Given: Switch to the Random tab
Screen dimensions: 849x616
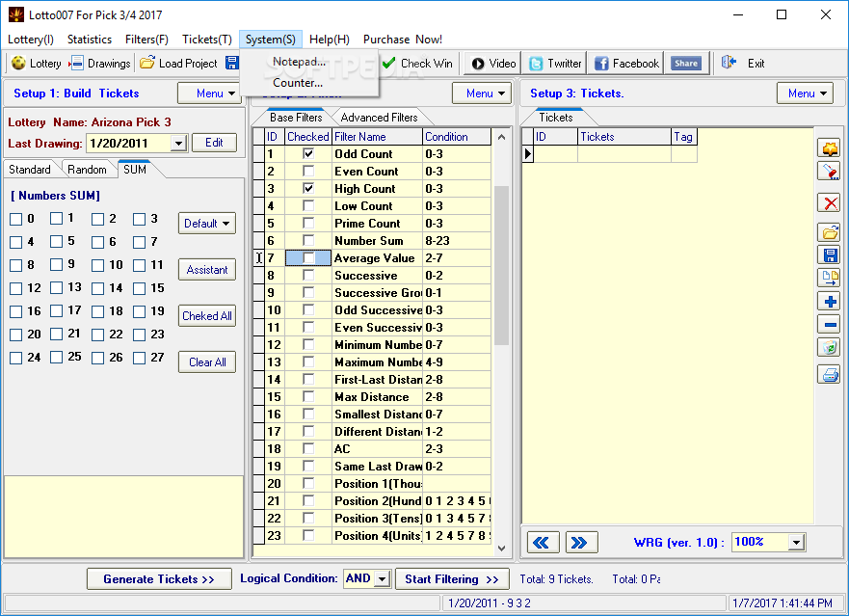Looking at the screenshot, I should click(x=87, y=170).
